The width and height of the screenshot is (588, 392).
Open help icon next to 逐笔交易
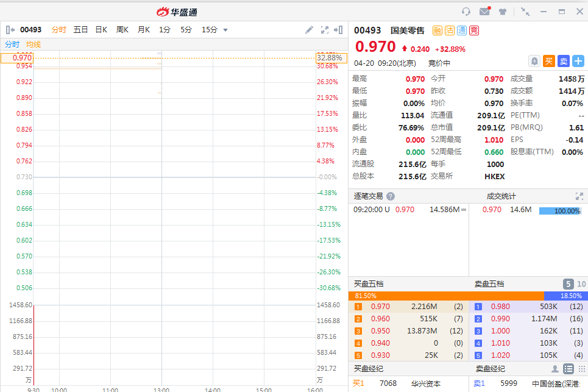point(391,196)
